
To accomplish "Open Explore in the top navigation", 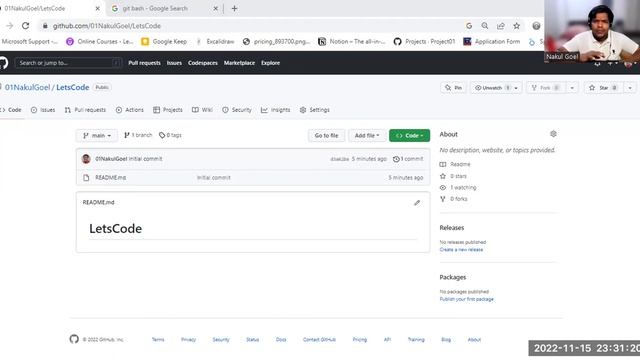I will (271, 63).
